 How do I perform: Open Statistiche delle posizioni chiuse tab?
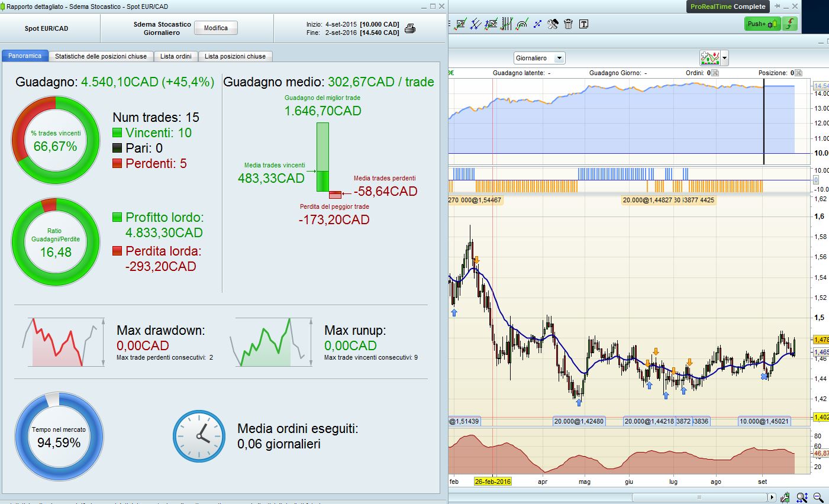tap(101, 56)
